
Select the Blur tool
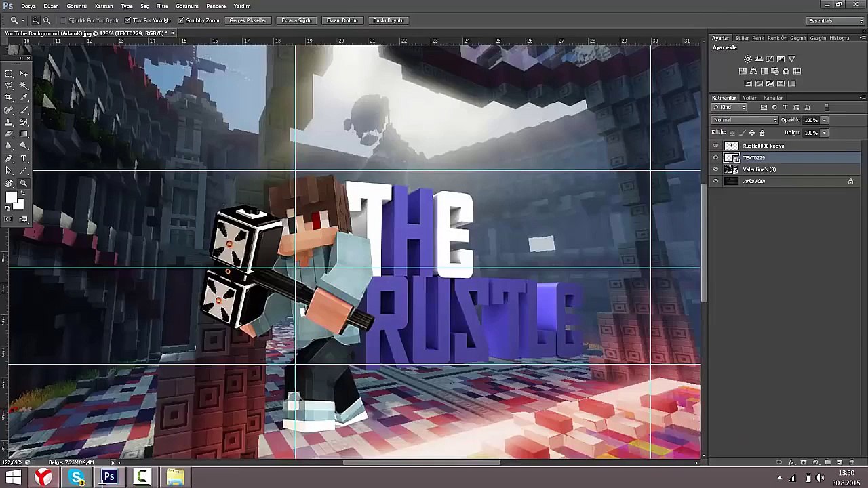tap(9, 146)
